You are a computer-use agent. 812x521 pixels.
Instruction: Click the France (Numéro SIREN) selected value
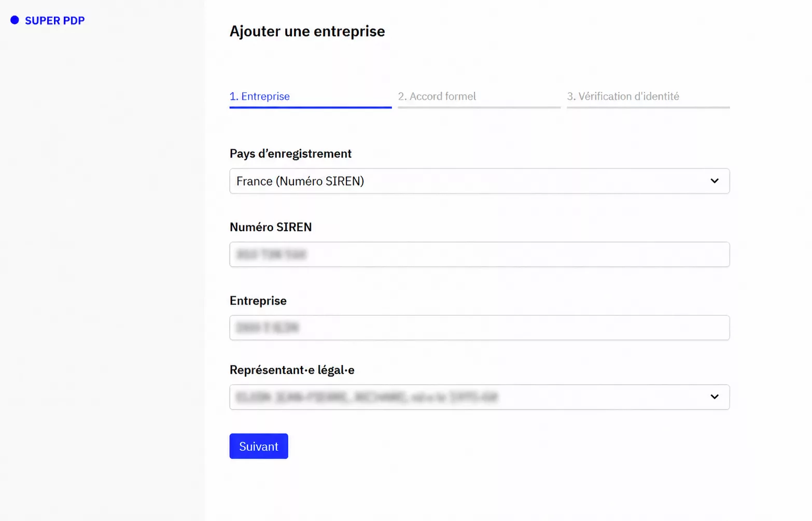[300, 181]
